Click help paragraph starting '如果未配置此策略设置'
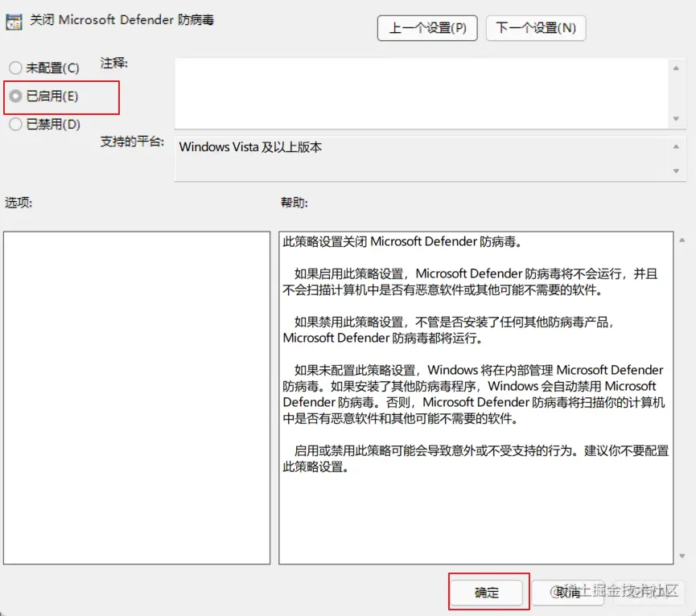Screen dimensions: 696x616 474,394
